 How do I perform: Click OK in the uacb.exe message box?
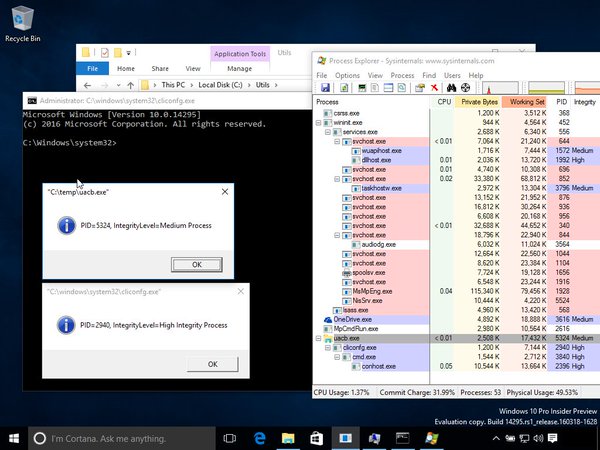coord(197,264)
